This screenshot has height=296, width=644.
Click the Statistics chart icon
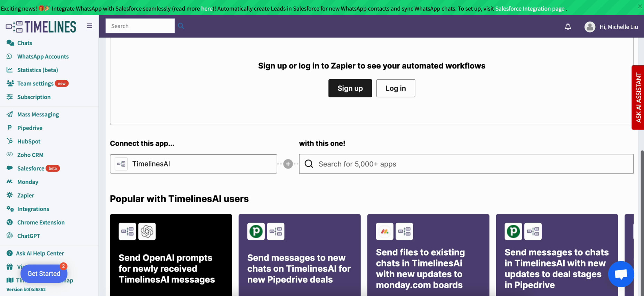tap(10, 70)
